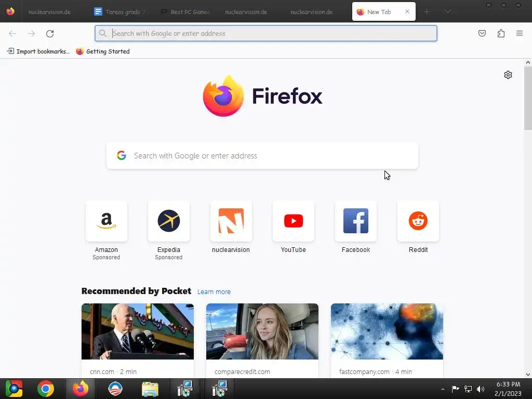Focus the Google search box on page

tap(262, 156)
